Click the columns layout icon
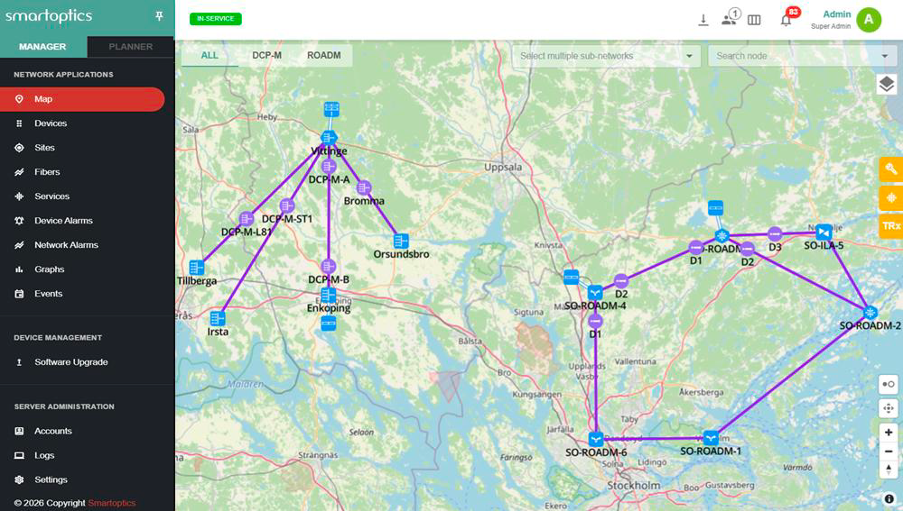This screenshot has height=512, width=904. click(x=755, y=20)
